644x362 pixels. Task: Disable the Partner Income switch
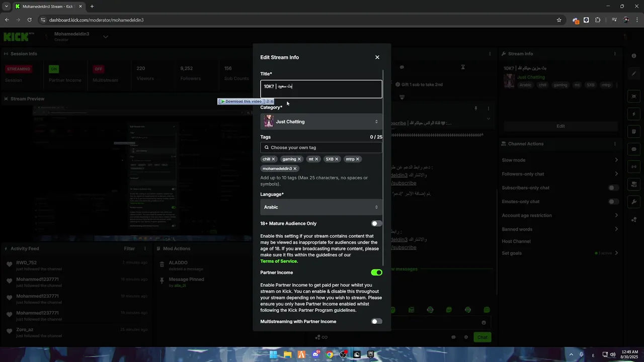(376, 273)
